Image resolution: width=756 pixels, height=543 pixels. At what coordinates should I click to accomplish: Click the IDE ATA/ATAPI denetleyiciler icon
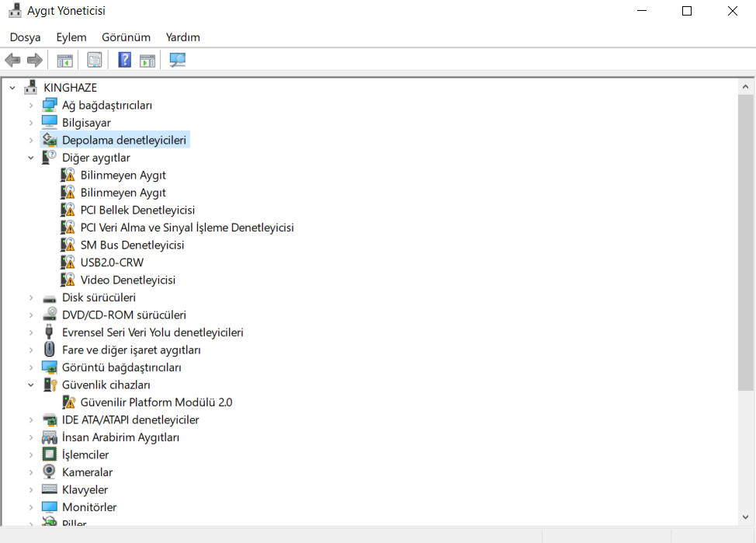tap(49, 419)
